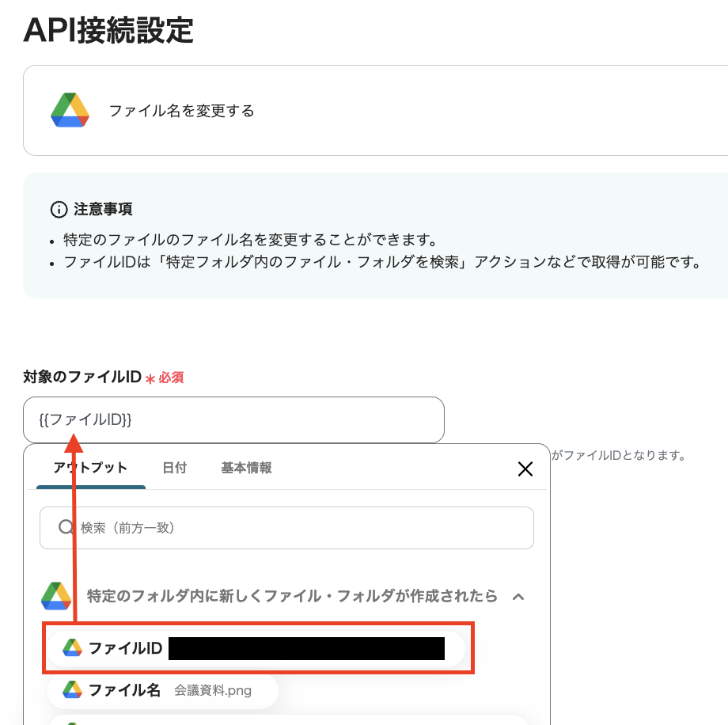Click the 会議資料.png value text
728x725 pixels.
coord(213,691)
